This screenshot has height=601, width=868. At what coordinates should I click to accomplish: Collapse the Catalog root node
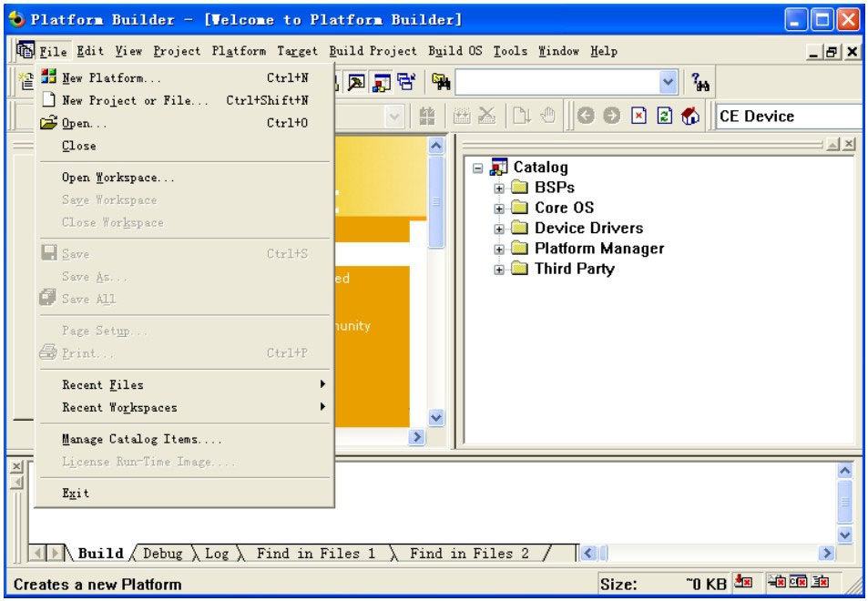tap(478, 168)
